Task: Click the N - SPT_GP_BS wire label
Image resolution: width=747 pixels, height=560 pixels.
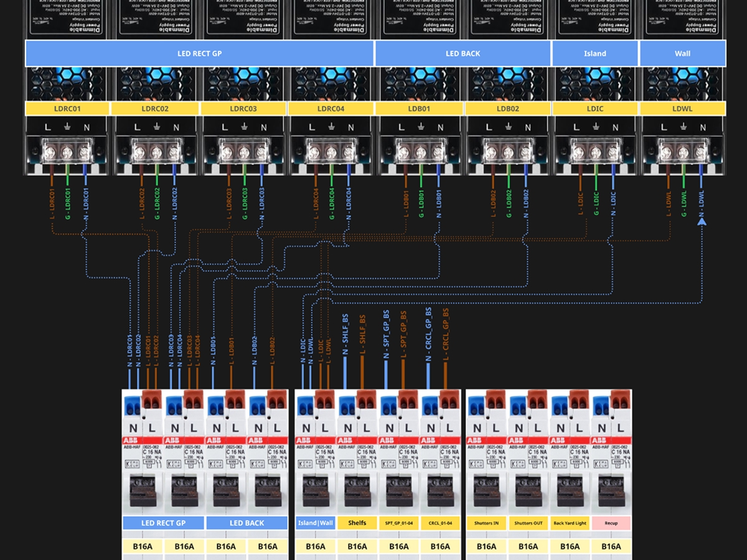Action: click(387, 333)
